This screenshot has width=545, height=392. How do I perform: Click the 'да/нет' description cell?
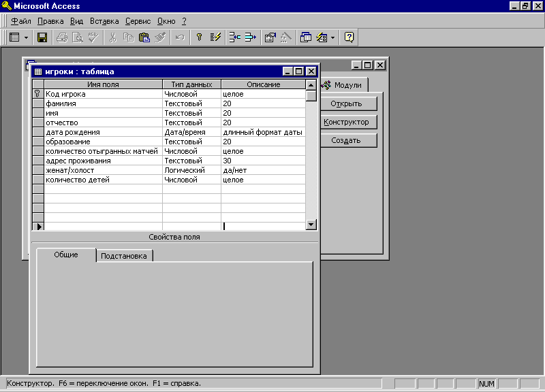263,170
